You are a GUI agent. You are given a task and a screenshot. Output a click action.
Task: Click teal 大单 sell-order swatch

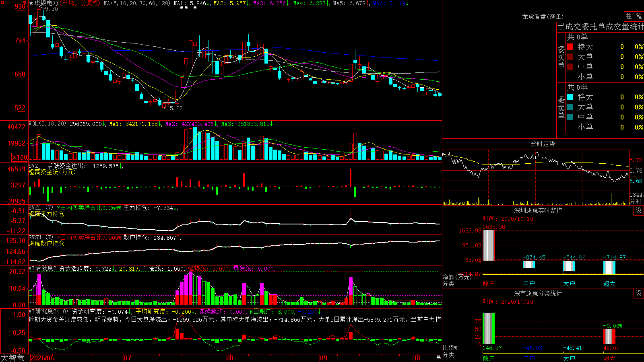click(x=570, y=107)
